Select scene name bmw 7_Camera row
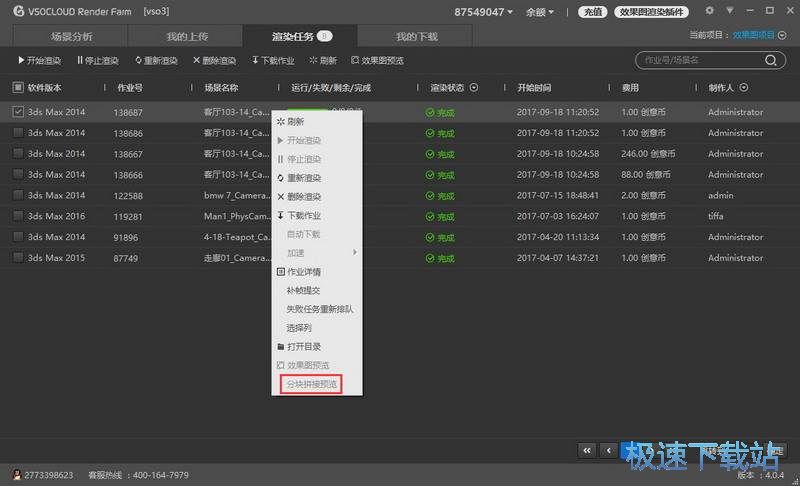 click(x=237, y=195)
